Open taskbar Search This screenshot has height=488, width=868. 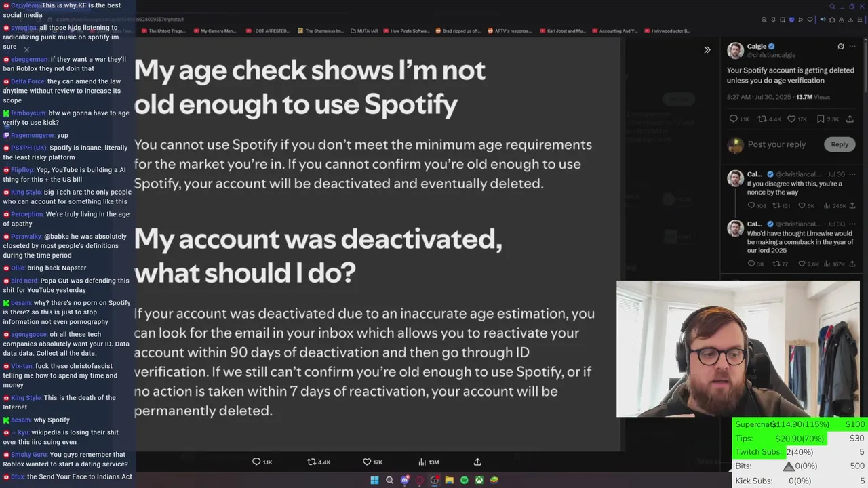pyautogui.click(x=389, y=480)
